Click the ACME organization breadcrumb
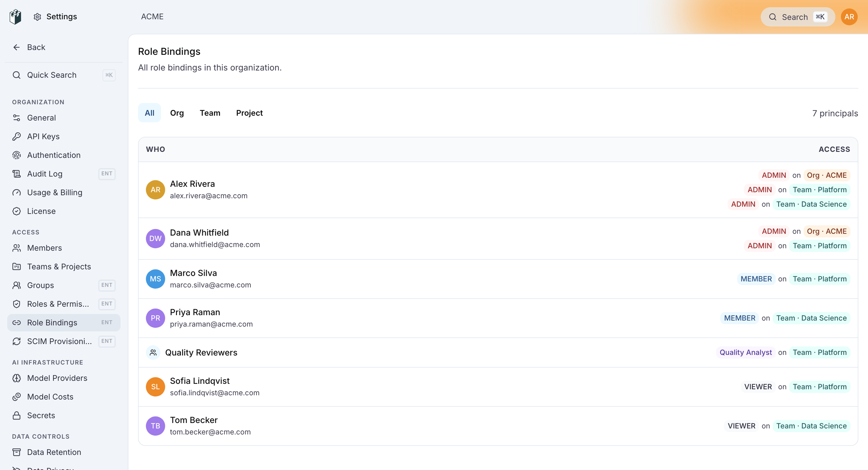 click(152, 17)
